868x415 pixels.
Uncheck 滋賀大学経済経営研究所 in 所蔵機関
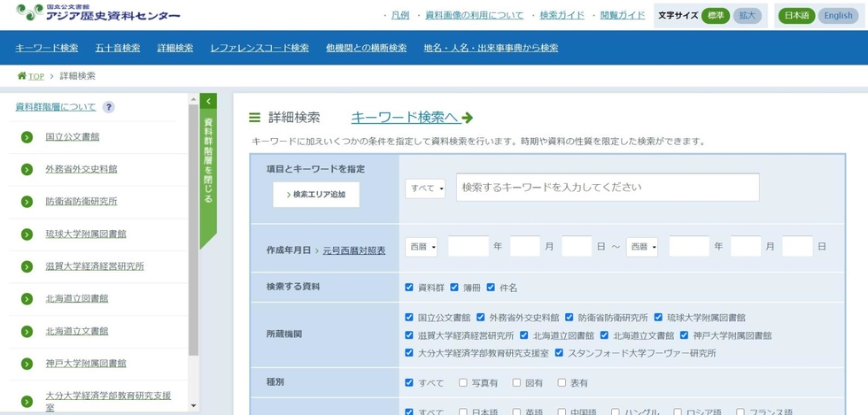click(x=409, y=335)
